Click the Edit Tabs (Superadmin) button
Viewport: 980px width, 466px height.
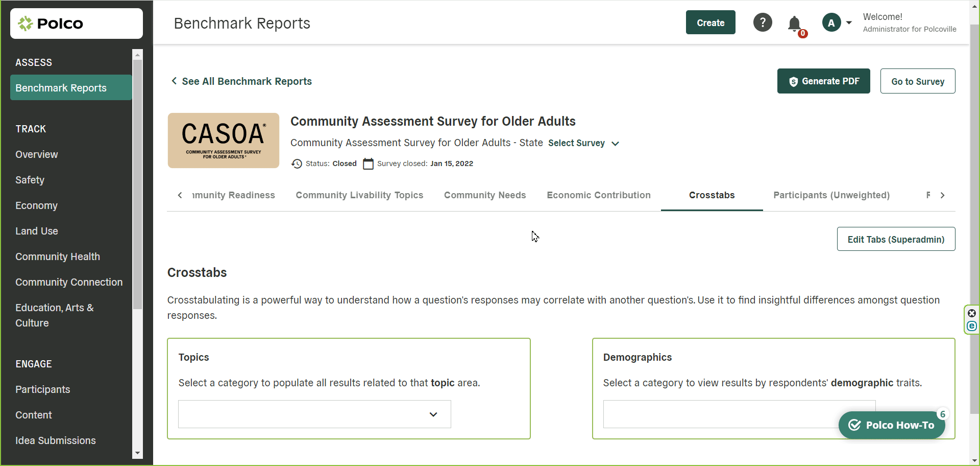896,239
